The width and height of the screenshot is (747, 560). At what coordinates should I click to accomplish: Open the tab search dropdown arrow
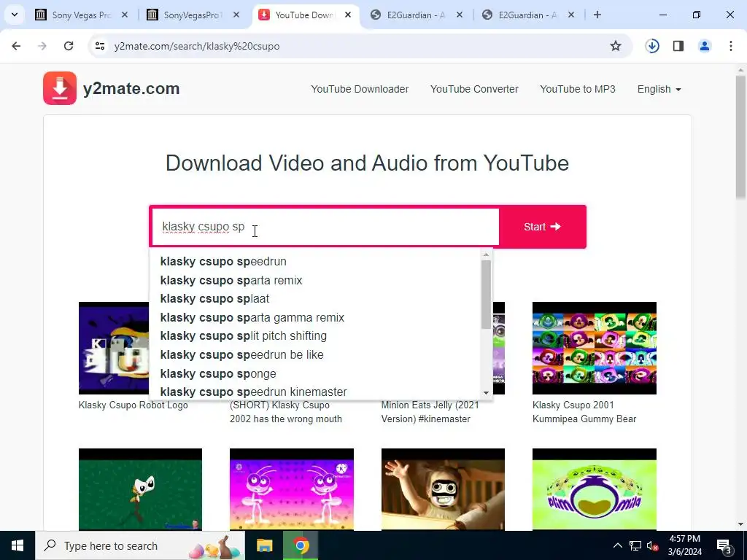point(15,15)
